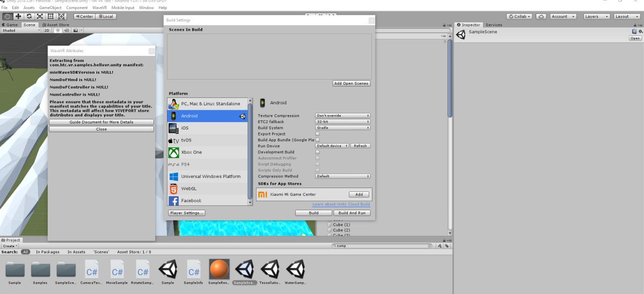This screenshot has height=294, width=644.
Task: Select the Hand tool in Unity toolbar
Action: 7,16
